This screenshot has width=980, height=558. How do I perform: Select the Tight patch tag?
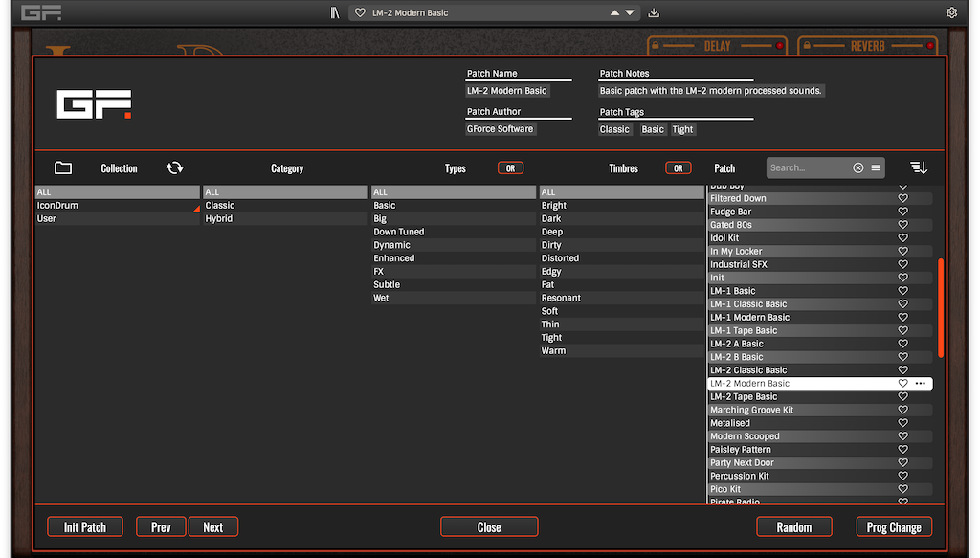click(682, 129)
